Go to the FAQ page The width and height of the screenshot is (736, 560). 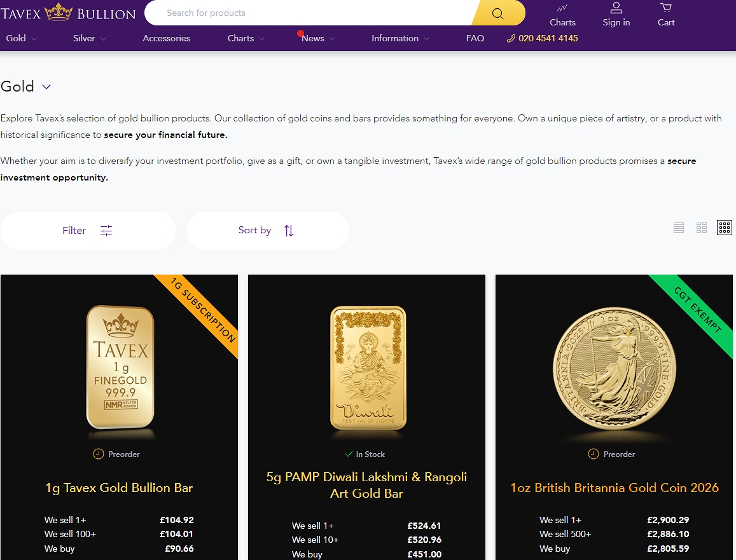click(475, 38)
